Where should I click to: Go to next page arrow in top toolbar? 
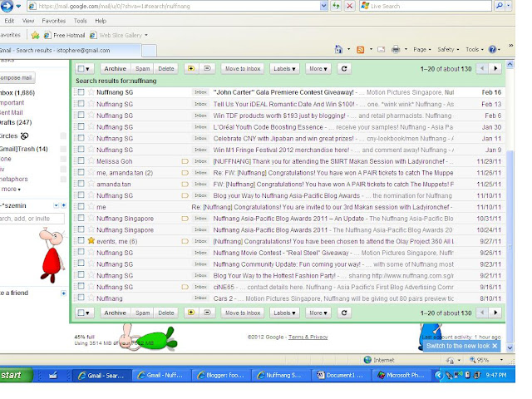495,68
